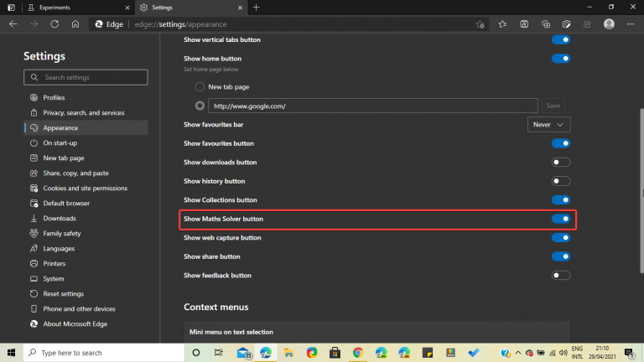
Task: Switch to the Experiments tab
Action: pos(78,8)
